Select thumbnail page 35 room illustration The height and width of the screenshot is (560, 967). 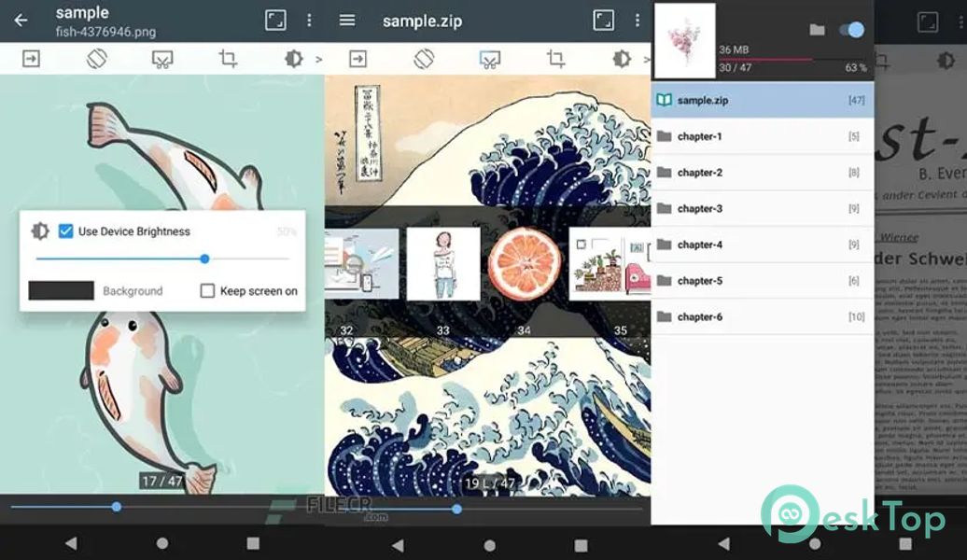[610, 264]
